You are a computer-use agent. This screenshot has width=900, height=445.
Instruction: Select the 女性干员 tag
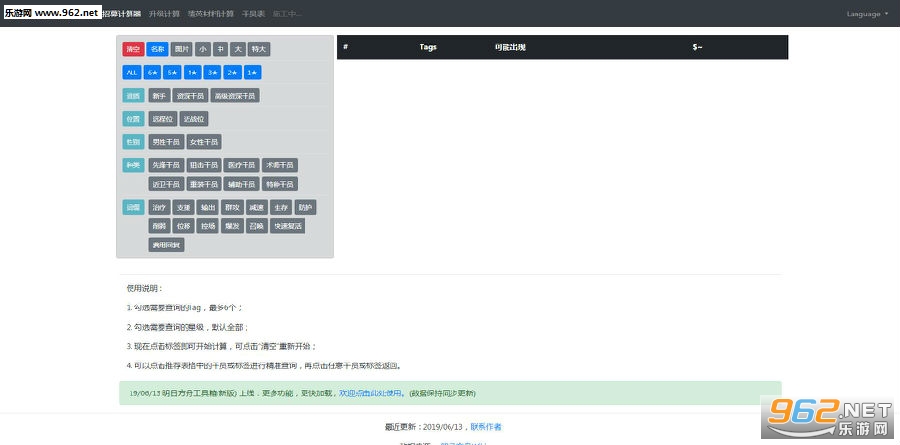(x=204, y=142)
